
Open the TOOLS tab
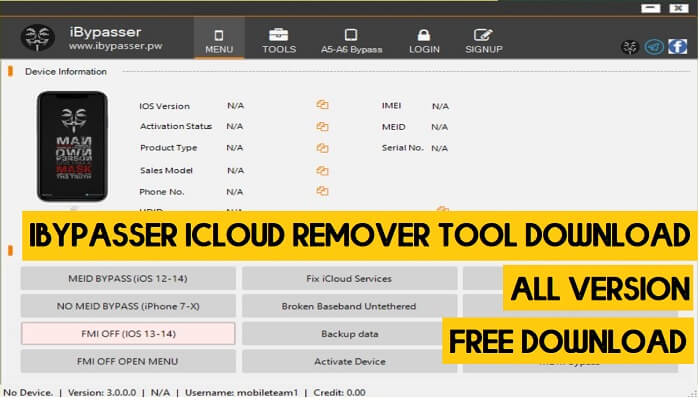click(x=279, y=41)
